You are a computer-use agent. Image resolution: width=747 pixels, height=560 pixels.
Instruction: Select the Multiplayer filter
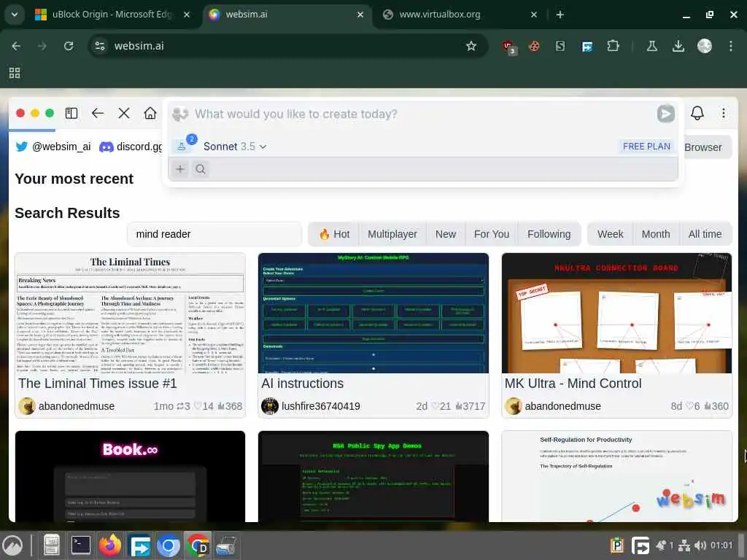coord(392,234)
